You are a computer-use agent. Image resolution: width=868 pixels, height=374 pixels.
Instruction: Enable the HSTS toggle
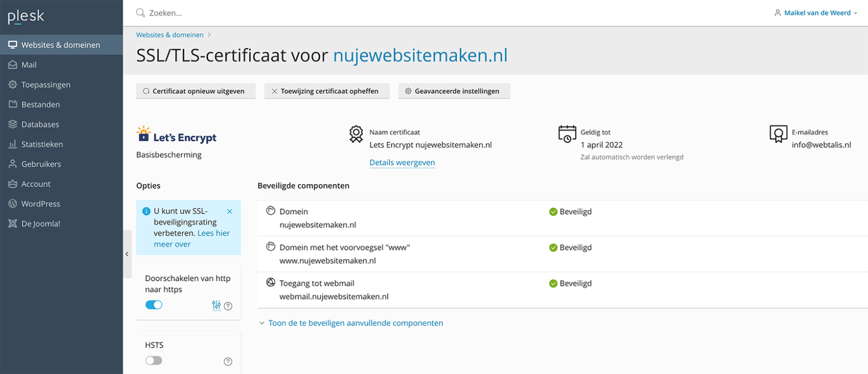pyautogui.click(x=153, y=360)
